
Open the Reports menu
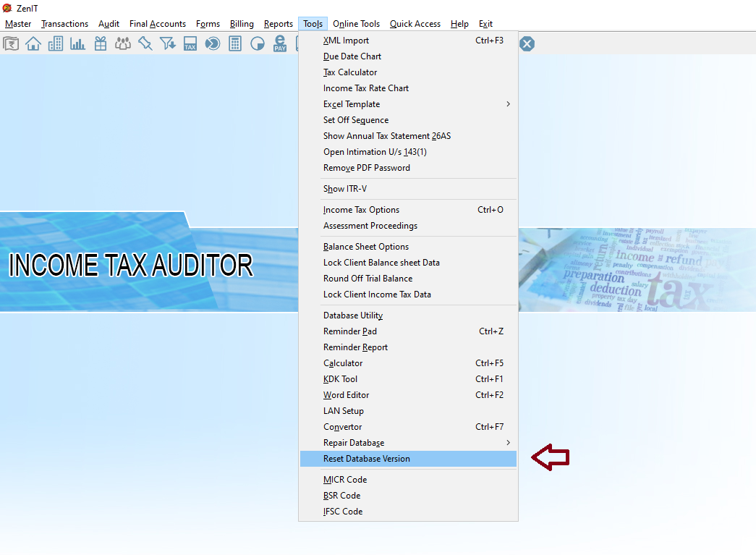pyautogui.click(x=279, y=24)
